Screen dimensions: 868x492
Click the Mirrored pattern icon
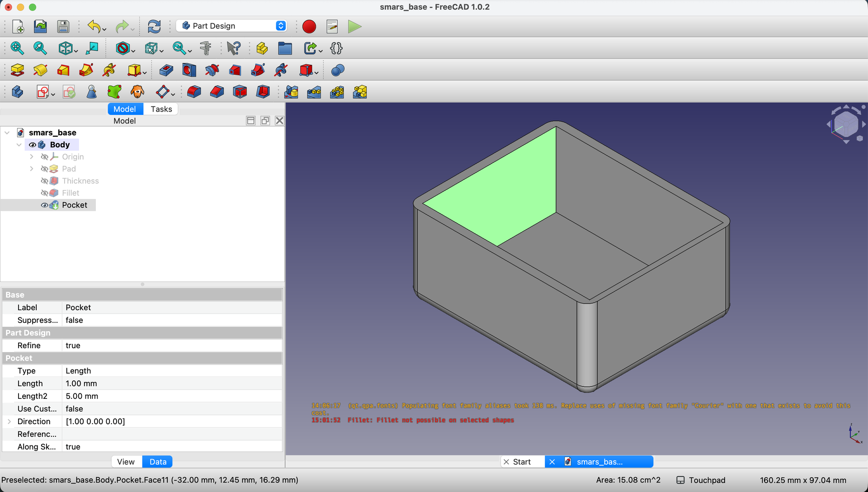(x=291, y=92)
